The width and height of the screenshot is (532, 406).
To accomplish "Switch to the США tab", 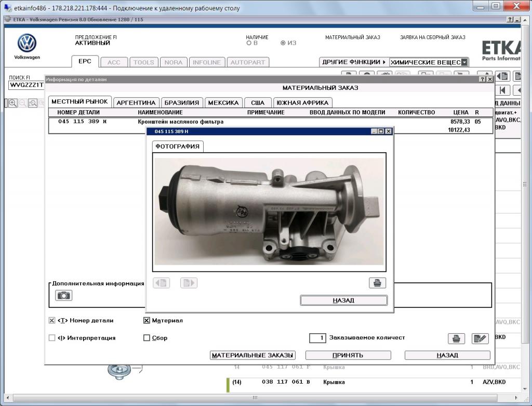I will (258, 102).
